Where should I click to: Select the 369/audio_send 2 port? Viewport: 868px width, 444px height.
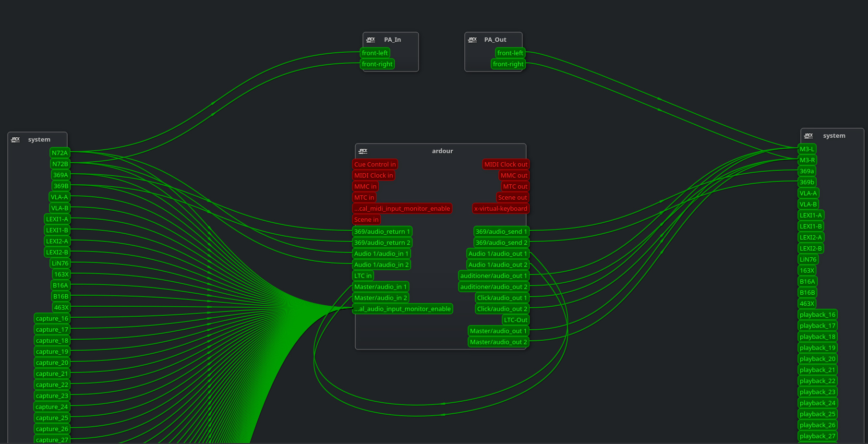click(x=501, y=243)
